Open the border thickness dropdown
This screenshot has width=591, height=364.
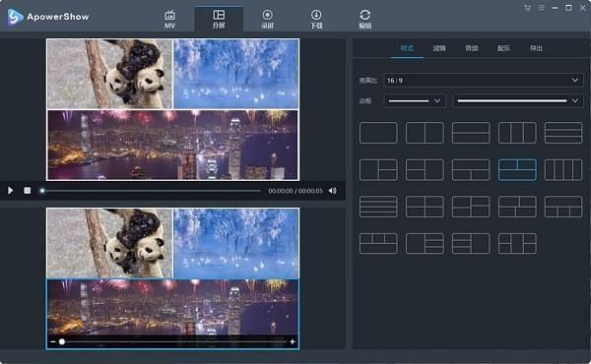coord(415,101)
